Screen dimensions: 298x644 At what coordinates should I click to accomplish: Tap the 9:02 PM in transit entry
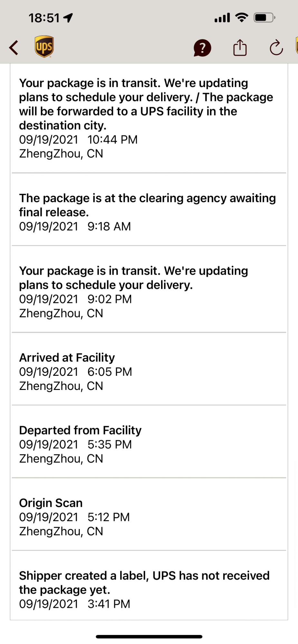click(149, 289)
